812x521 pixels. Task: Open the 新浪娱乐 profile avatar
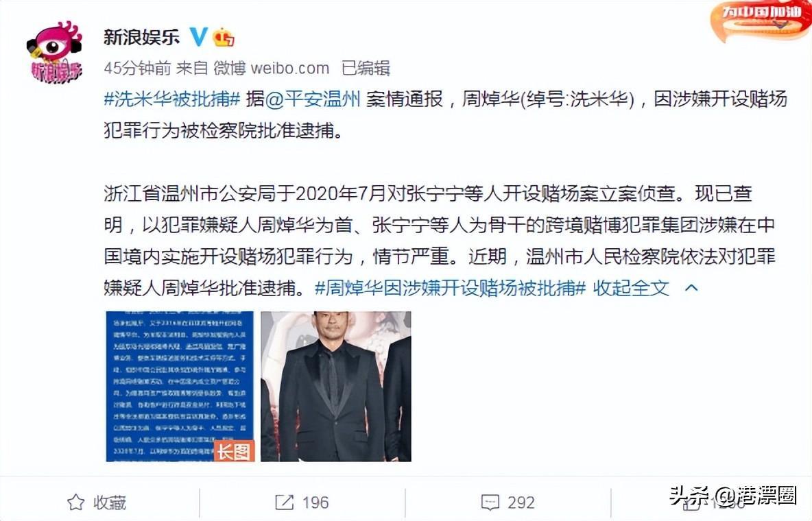pos(54,52)
